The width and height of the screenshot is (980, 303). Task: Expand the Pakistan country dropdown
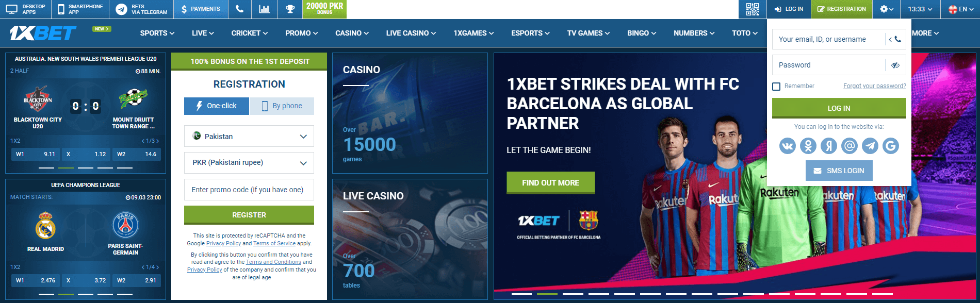pos(249,137)
